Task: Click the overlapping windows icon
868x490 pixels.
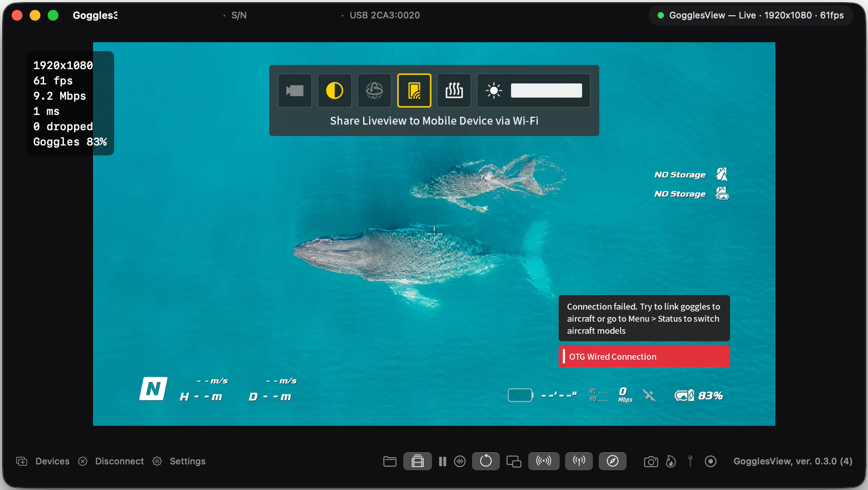Action: (x=514, y=461)
